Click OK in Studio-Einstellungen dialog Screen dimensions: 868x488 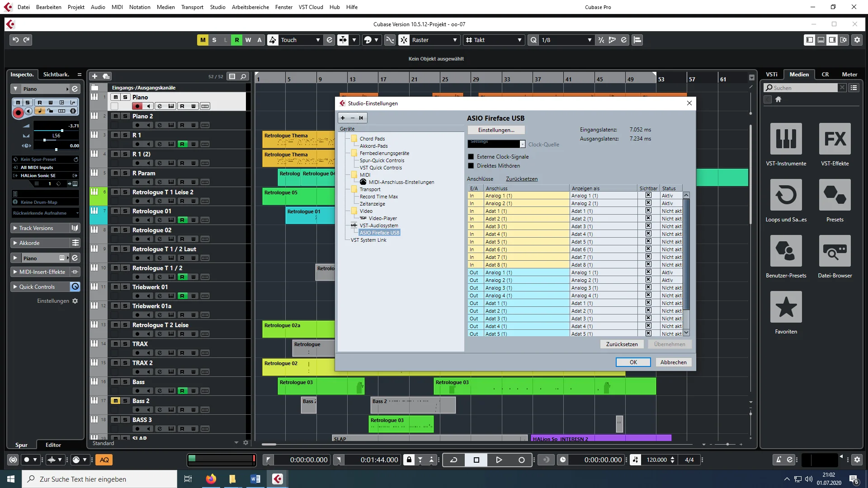click(x=633, y=362)
